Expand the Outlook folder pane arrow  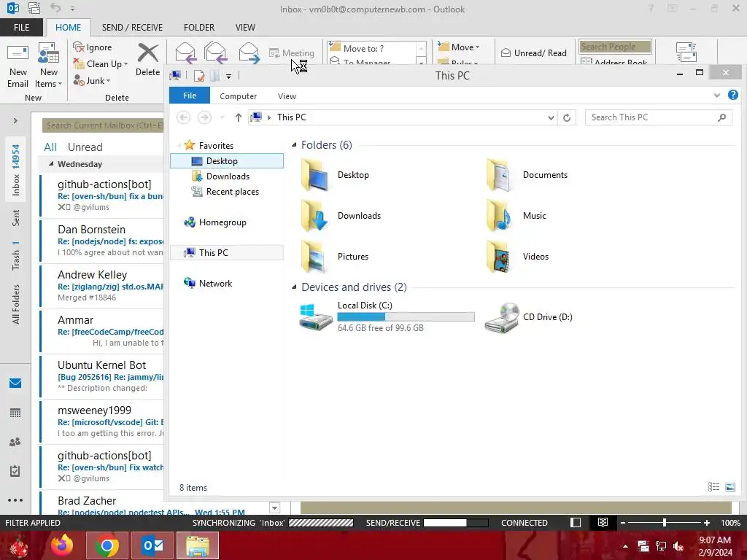(15, 121)
